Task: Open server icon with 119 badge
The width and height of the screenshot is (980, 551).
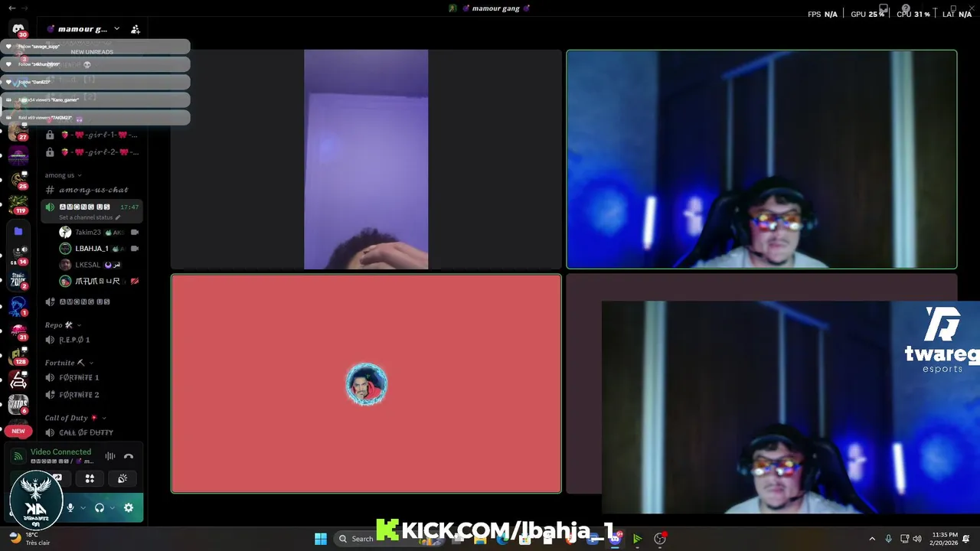Action: point(18,204)
